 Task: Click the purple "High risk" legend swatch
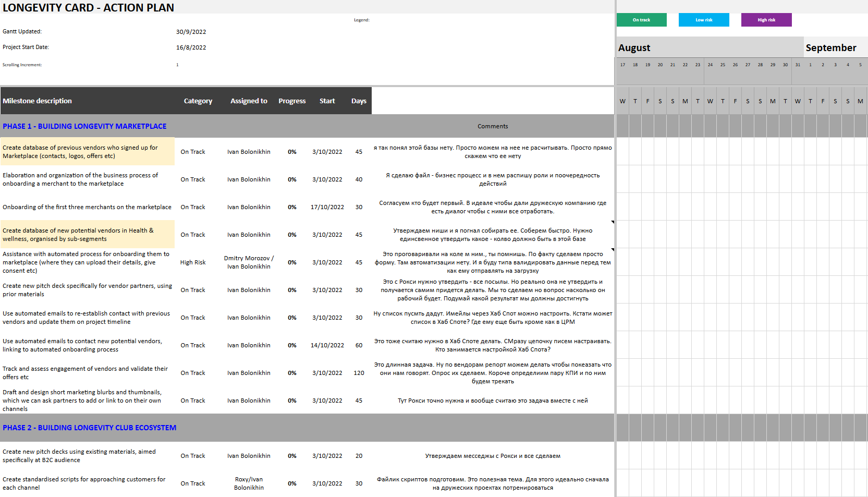pyautogui.click(x=766, y=20)
